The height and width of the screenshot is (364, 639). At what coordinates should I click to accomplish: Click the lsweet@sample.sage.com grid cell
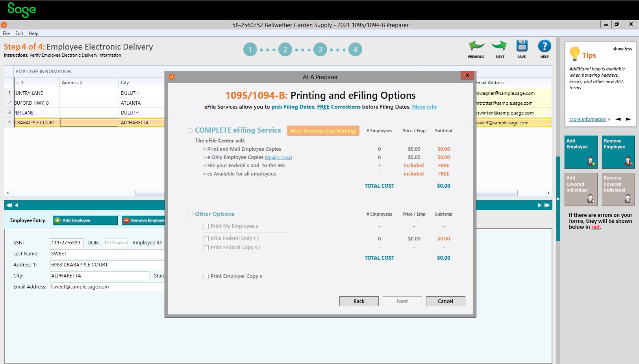point(514,123)
